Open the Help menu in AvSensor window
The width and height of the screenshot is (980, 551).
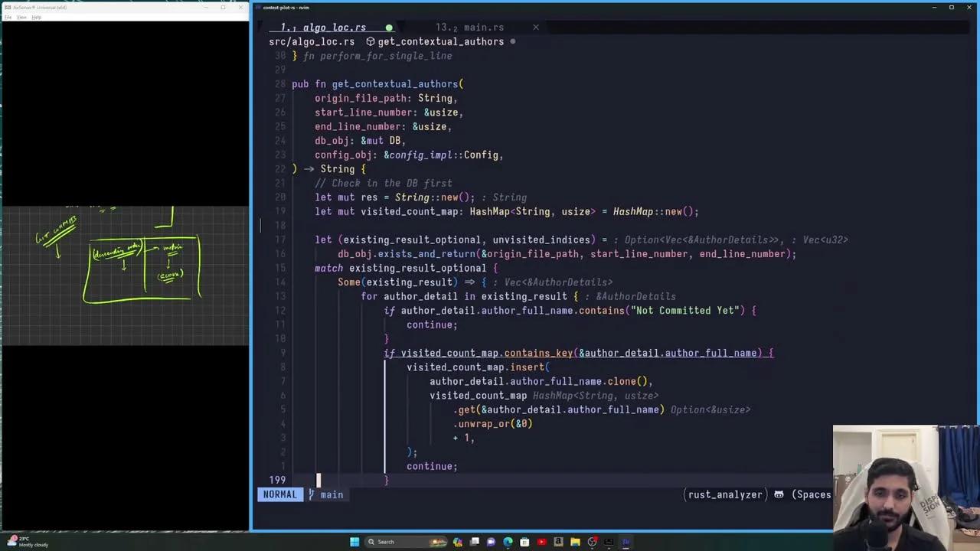click(36, 17)
